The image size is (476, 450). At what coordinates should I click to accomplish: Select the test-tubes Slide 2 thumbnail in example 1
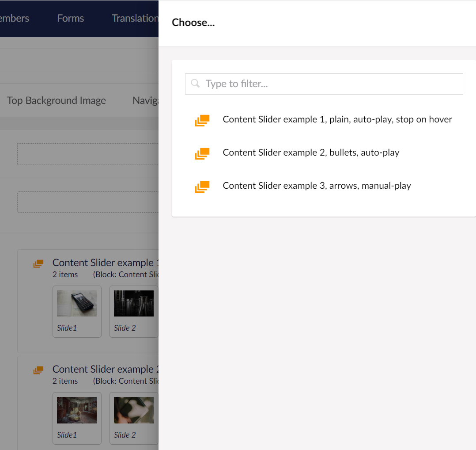[134, 303]
